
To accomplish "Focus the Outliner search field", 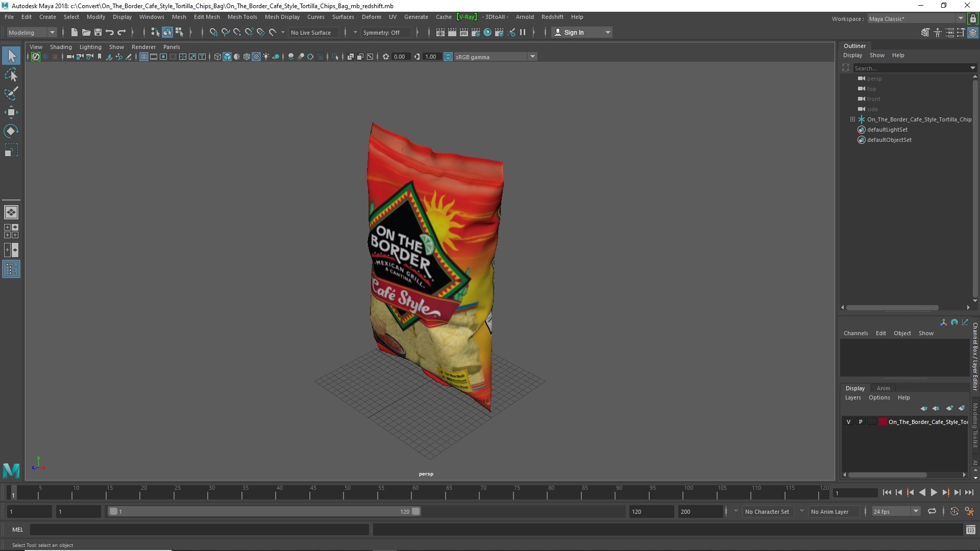I will pyautogui.click(x=911, y=68).
